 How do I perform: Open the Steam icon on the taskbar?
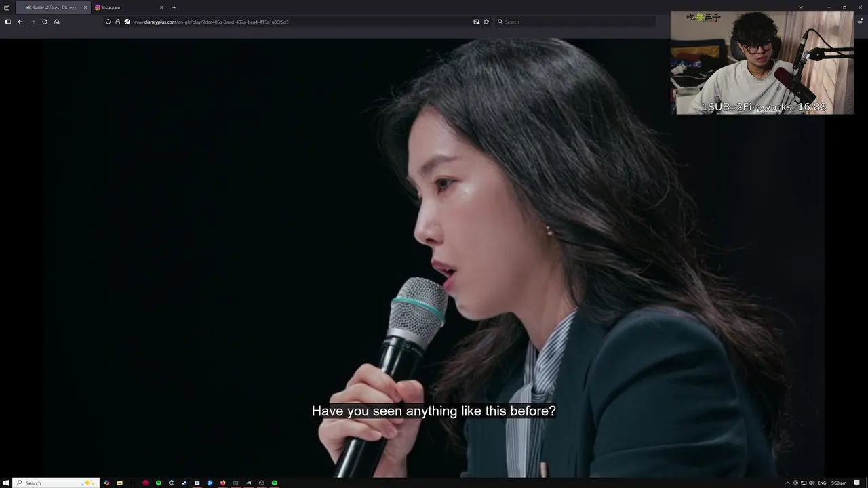pos(184,483)
